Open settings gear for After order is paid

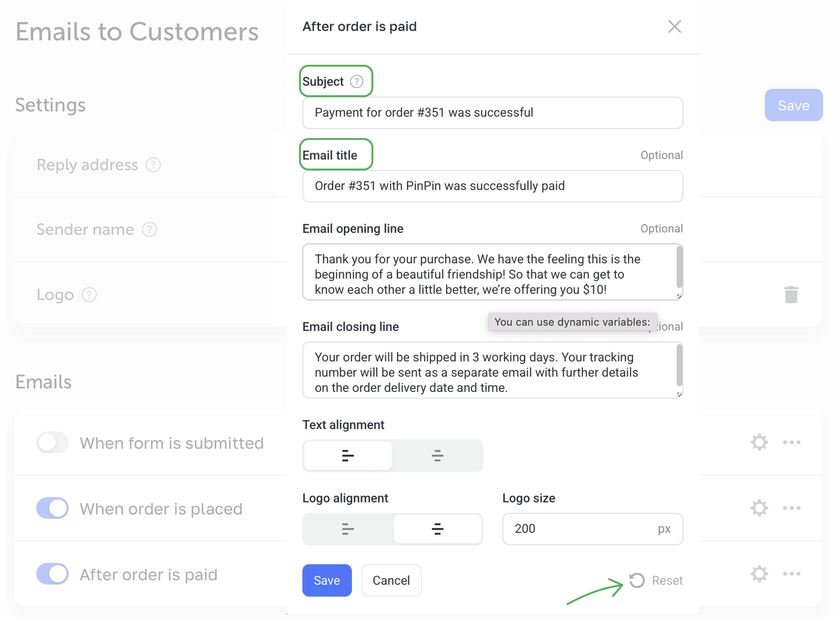[759, 574]
